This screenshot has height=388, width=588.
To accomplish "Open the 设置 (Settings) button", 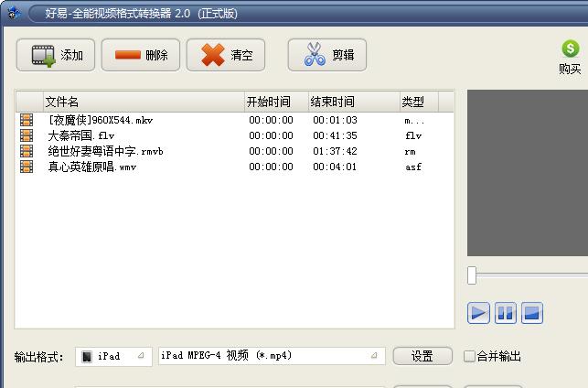I will click(x=422, y=356).
